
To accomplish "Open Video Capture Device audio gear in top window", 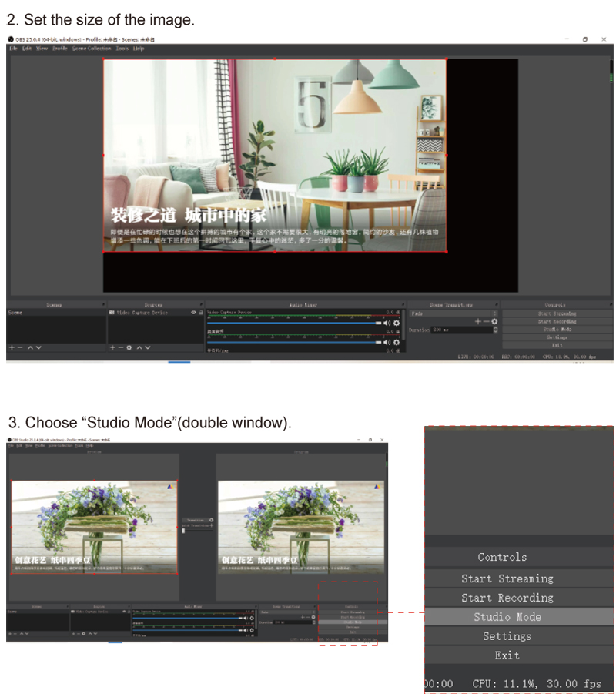I will pos(397,323).
